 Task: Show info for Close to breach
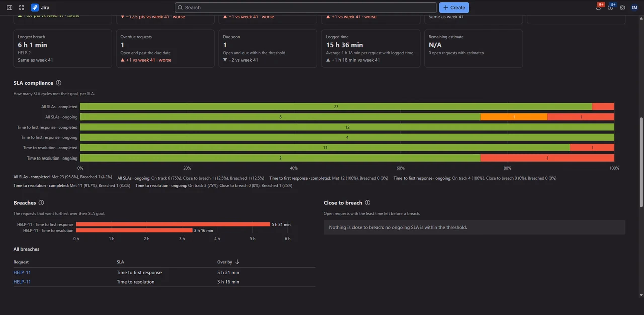click(367, 203)
